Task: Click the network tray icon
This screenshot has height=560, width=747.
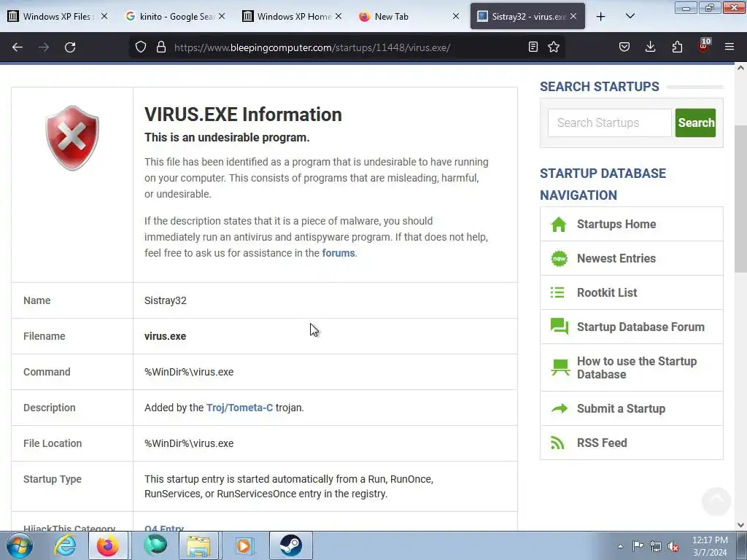Action: pyautogui.click(x=656, y=546)
